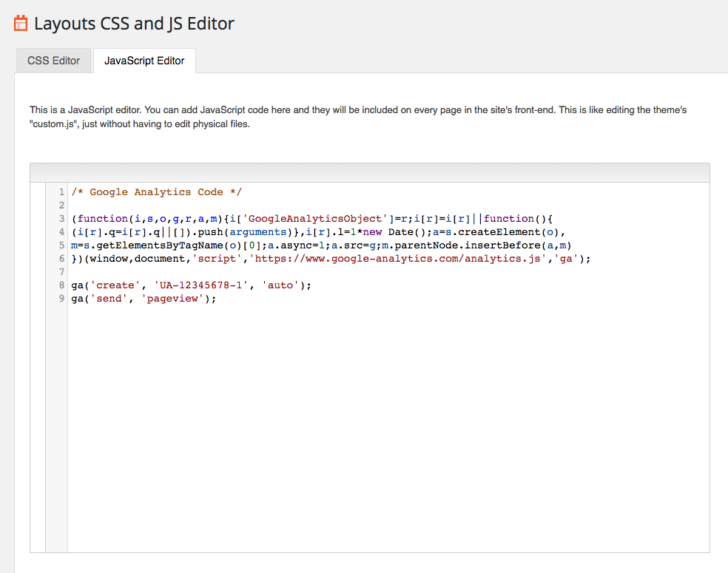Place cursor in 'GoogleAnalyticsObject' string

315,219
